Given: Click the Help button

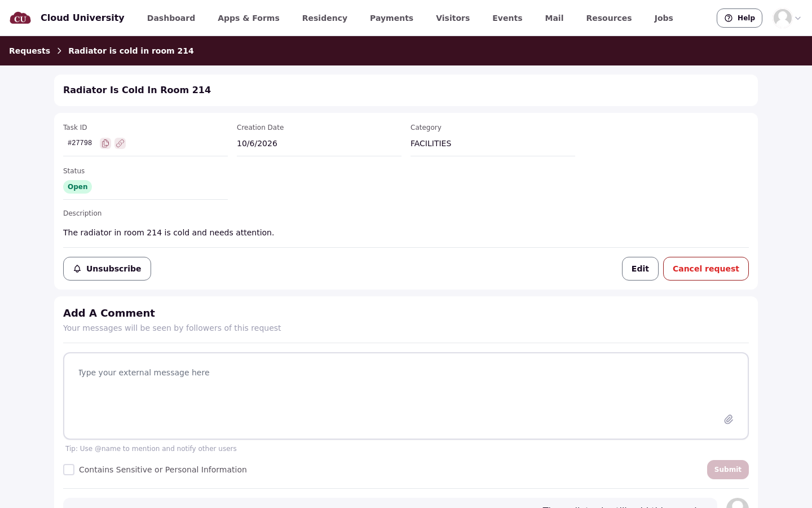Looking at the screenshot, I should [739, 18].
